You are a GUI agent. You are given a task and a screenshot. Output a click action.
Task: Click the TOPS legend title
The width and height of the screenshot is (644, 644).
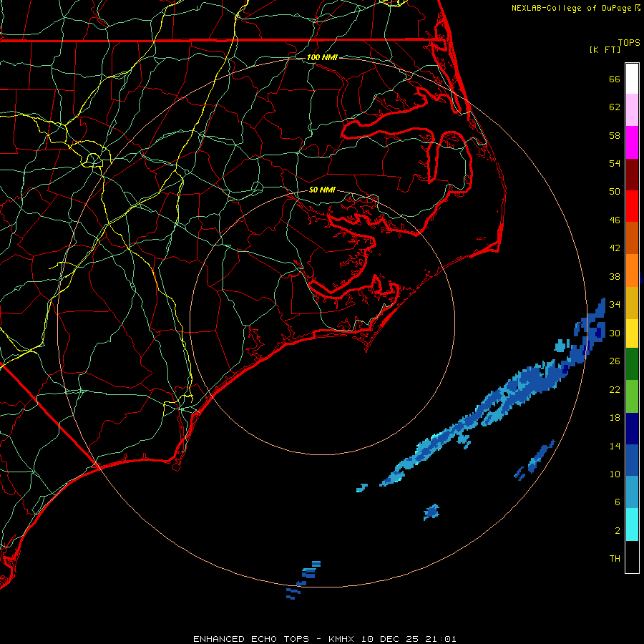pyautogui.click(x=629, y=43)
